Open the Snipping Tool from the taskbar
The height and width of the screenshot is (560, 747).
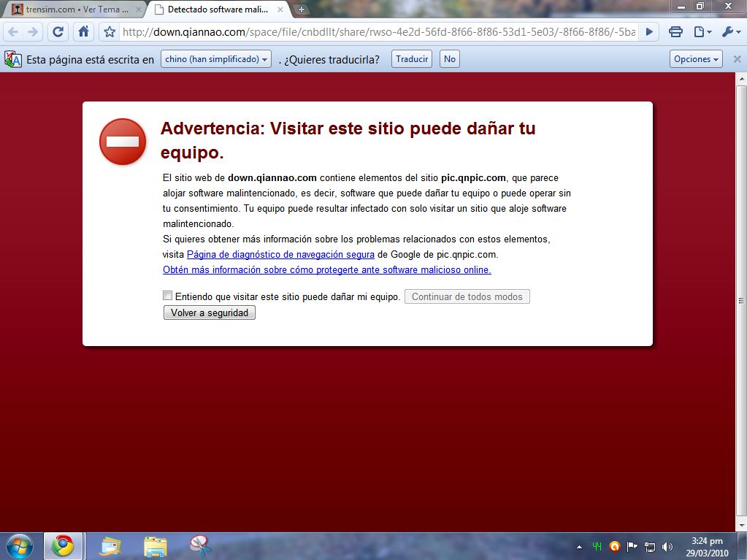[x=200, y=545]
